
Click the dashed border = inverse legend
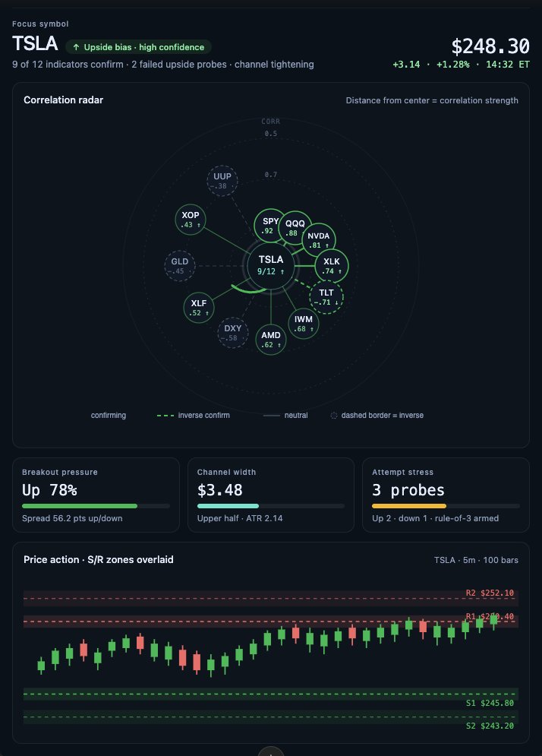[377, 415]
